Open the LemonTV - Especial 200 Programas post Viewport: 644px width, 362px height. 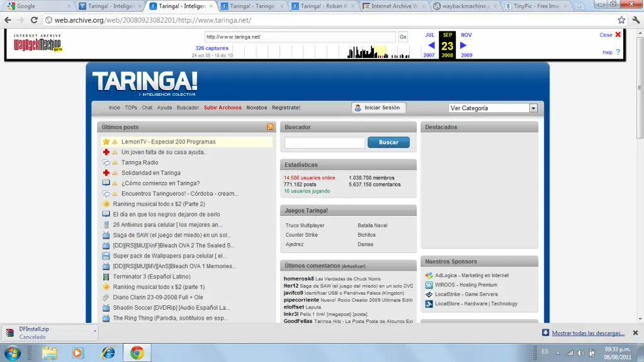pyautogui.click(x=168, y=142)
